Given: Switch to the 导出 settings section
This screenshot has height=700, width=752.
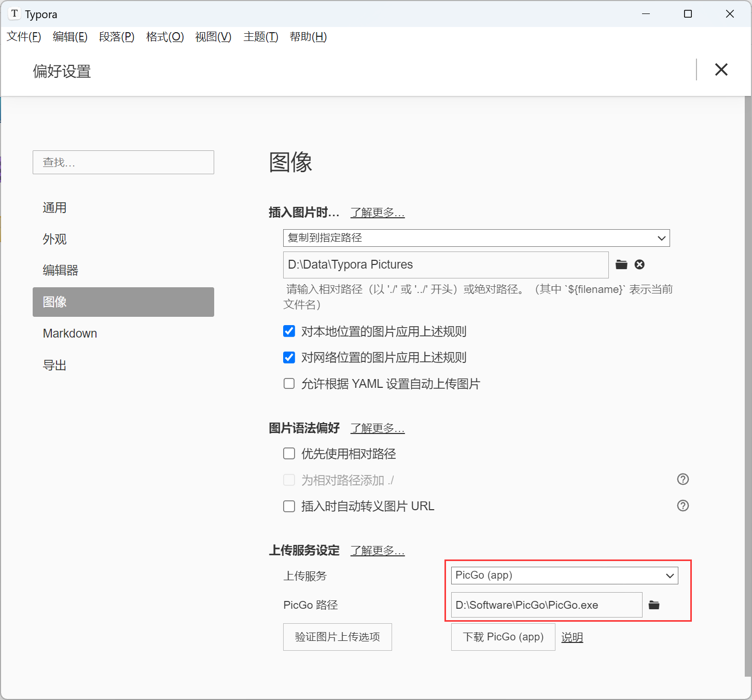Looking at the screenshot, I should 123,365.
